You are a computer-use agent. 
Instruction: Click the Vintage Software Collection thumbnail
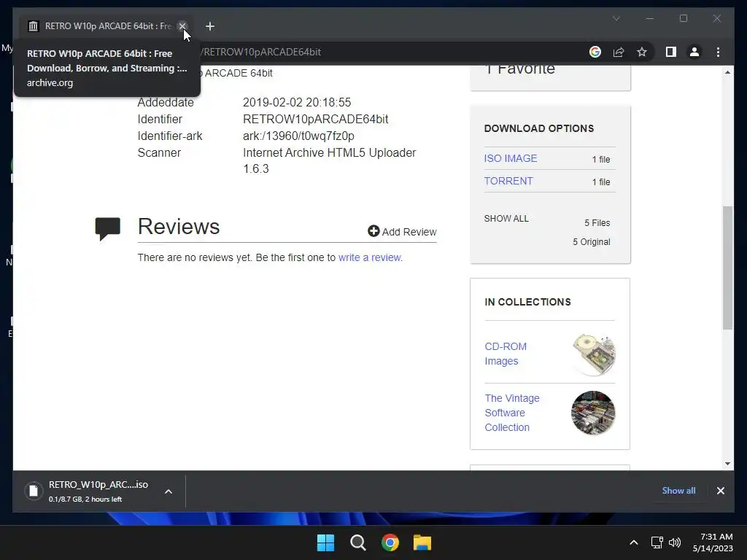pyautogui.click(x=593, y=413)
